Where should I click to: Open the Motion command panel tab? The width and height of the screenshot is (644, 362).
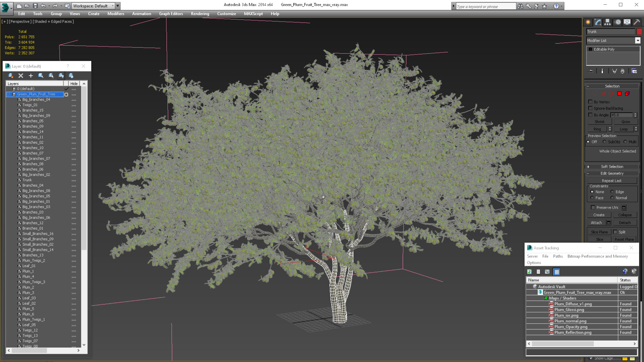(617, 22)
